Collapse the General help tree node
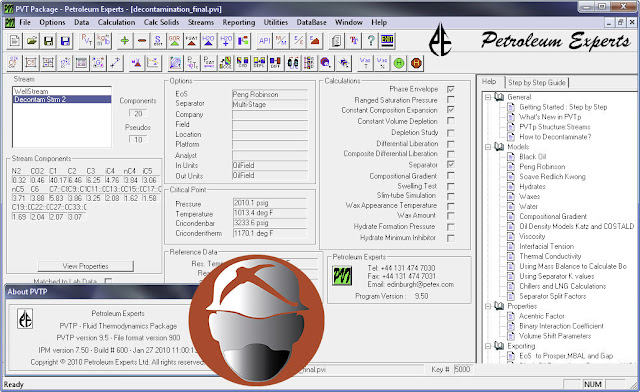The height and width of the screenshot is (392, 640). (x=488, y=97)
